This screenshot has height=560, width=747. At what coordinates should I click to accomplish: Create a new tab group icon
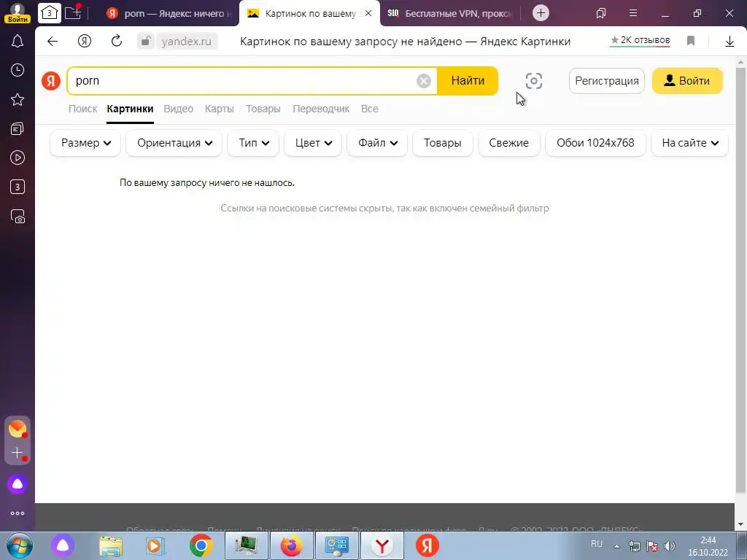[x=72, y=12]
